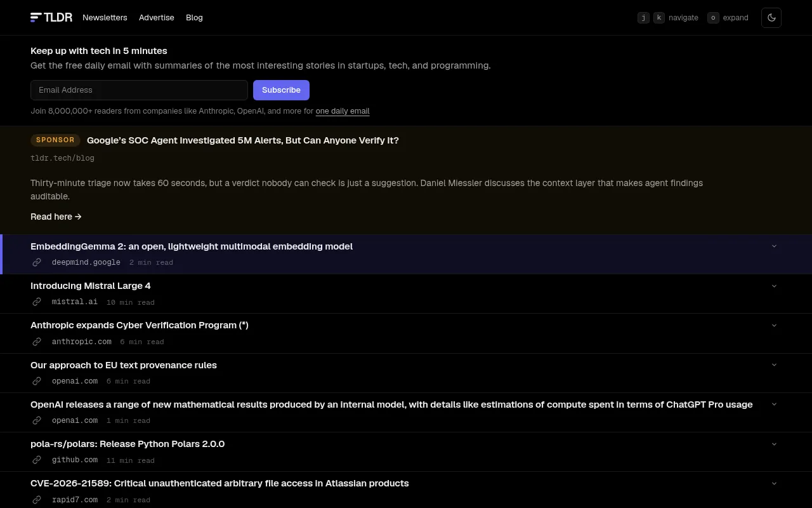The height and width of the screenshot is (508, 812).
Task: Click the Subscribe button
Action: pos(281,90)
